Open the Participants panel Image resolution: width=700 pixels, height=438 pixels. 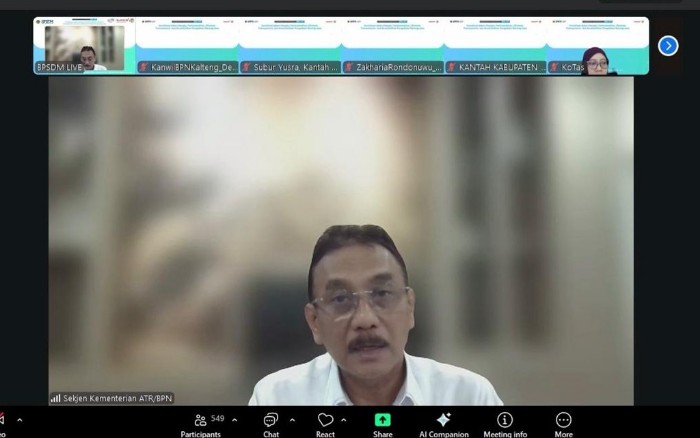[x=200, y=425]
